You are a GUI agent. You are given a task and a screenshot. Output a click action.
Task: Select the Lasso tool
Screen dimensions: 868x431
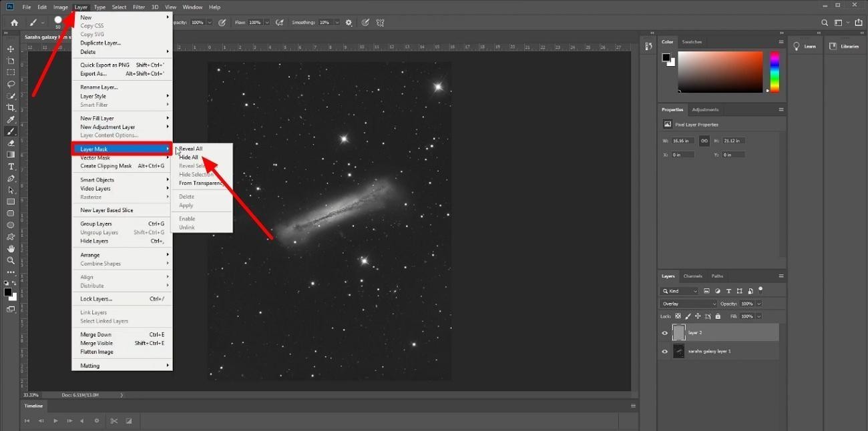(x=11, y=84)
